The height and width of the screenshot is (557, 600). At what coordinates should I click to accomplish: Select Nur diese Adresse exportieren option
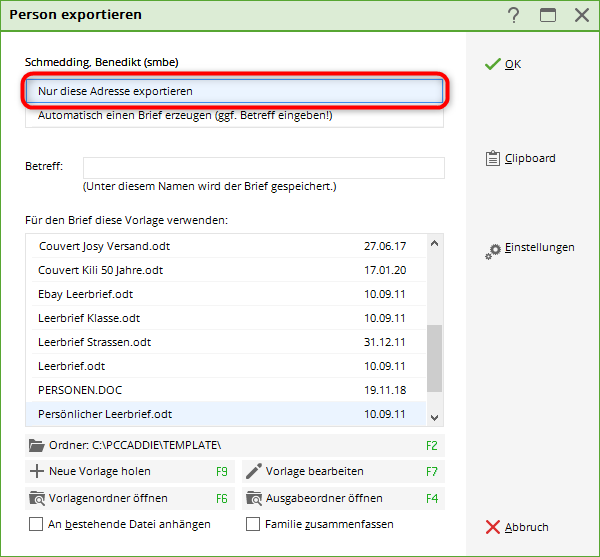(234, 91)
